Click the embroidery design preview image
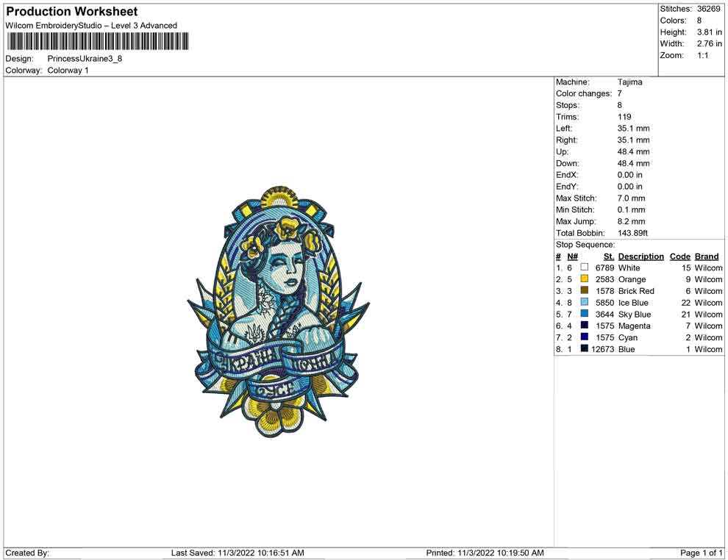 tap(278, 312)
